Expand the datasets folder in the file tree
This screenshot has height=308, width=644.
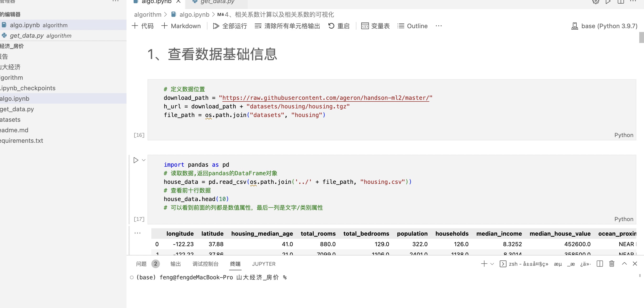pos(63,120)
